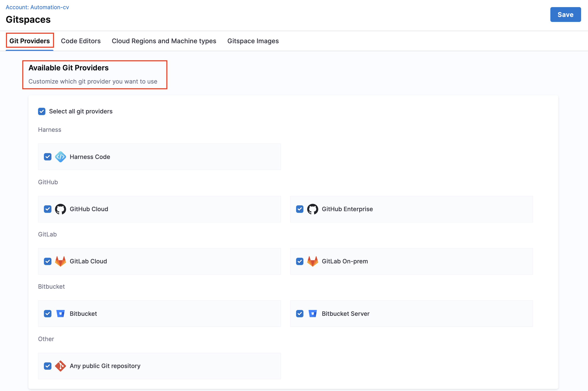Disable the GitHub Enterprise checkbox

[x=300, y=209]
